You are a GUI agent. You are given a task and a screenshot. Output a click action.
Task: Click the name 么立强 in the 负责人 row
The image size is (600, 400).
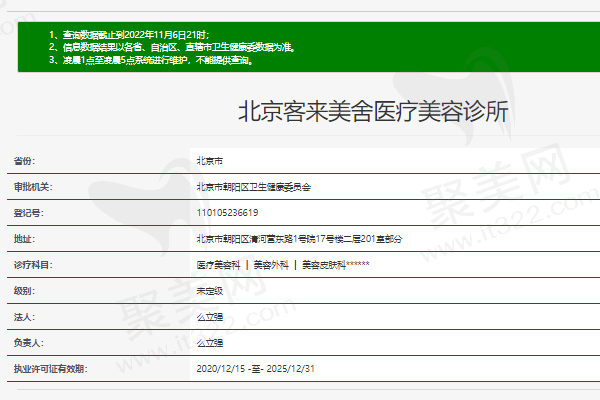210,343
